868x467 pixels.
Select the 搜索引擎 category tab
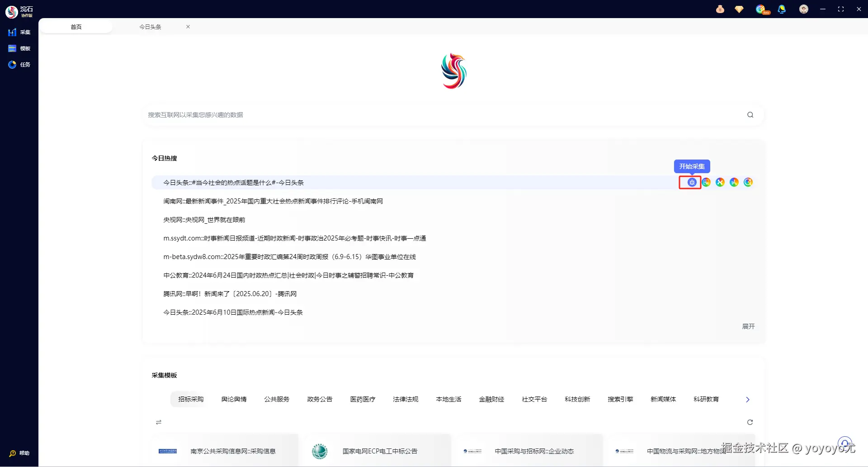click(620, 399)
